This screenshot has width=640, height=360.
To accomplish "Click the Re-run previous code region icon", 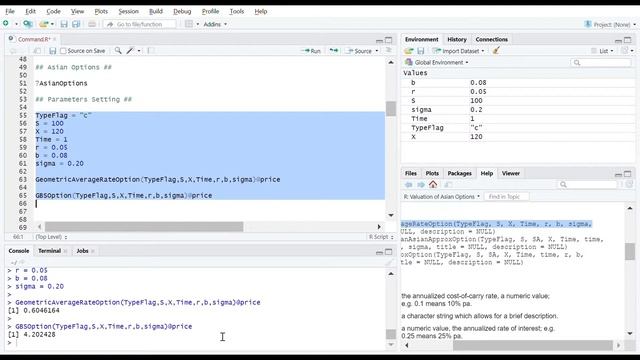I will [334, 51].
